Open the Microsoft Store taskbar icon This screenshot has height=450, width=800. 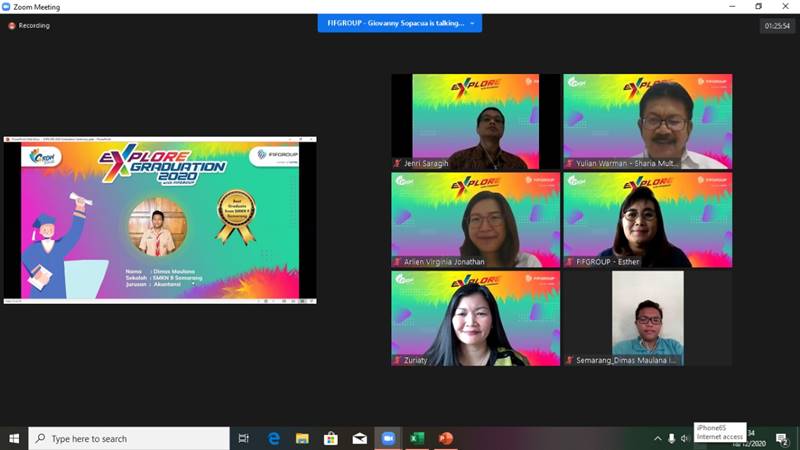[x=331, y=438]
